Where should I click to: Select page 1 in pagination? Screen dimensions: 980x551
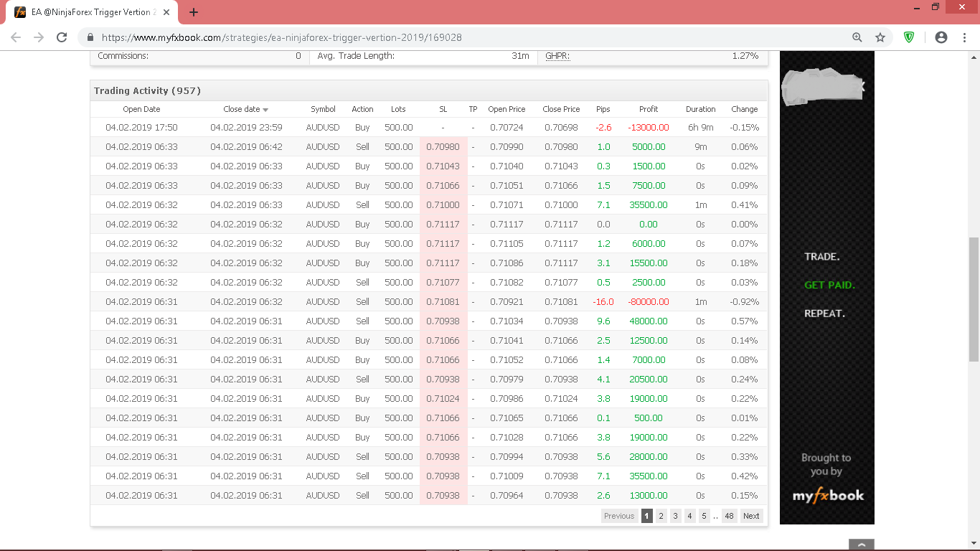coord(647,516)
